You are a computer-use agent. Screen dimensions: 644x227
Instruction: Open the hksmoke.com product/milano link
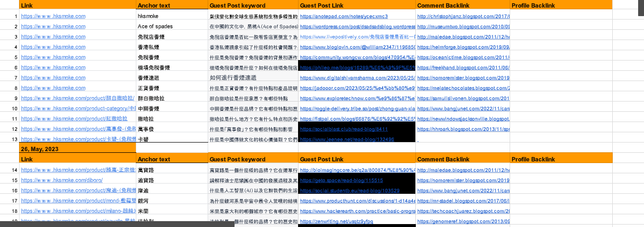(x=78, y=211)
